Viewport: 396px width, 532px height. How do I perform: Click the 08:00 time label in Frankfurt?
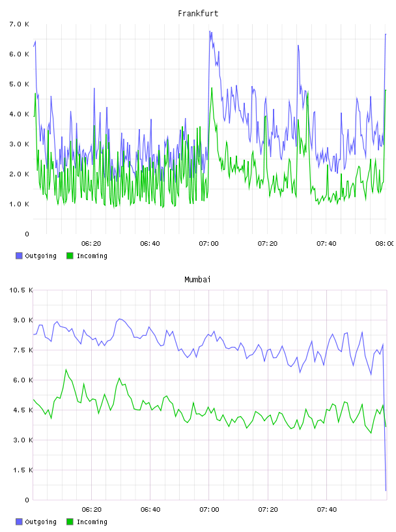tap(385, 244)
